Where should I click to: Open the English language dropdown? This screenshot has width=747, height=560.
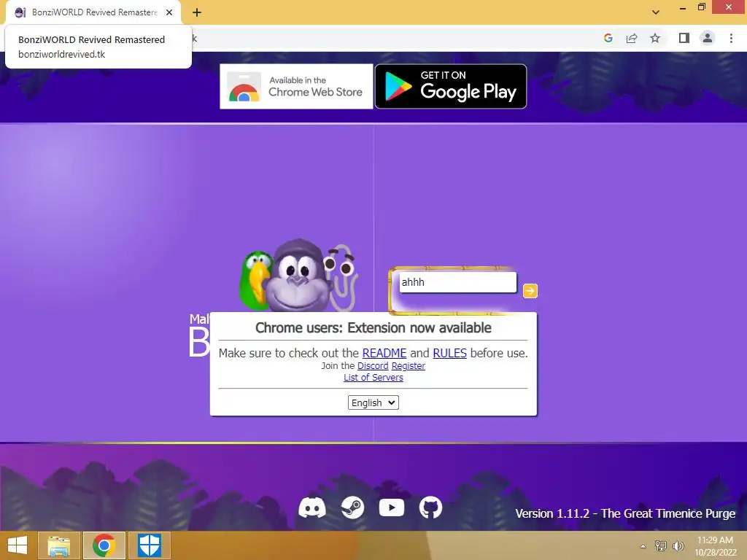coord(373,402)
